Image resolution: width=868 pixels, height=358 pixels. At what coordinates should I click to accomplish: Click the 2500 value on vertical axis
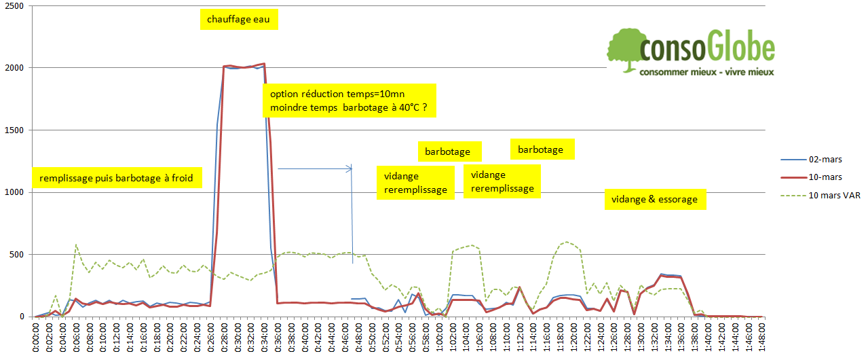[x=14, y=6]
